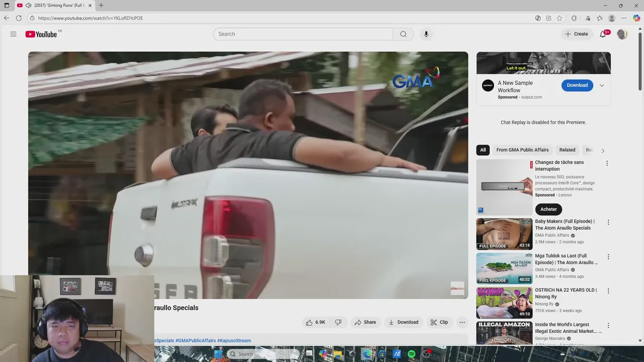Select From GMA Public Affairs chip
This screenshot has height=362, width=644.
point(522,150)
